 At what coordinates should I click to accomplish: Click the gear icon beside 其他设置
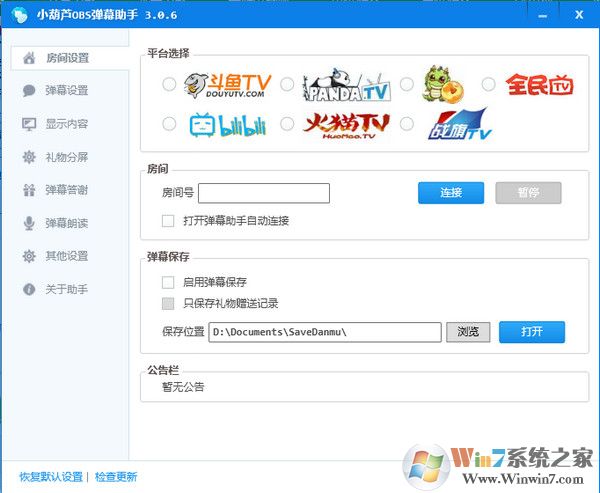29,256
